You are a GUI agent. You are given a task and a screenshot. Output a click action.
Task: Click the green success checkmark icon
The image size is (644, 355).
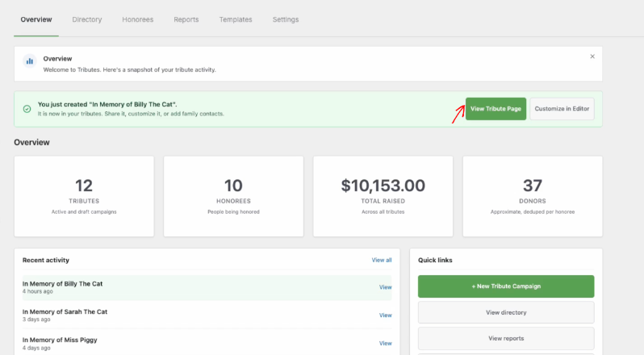click(27, 109)
